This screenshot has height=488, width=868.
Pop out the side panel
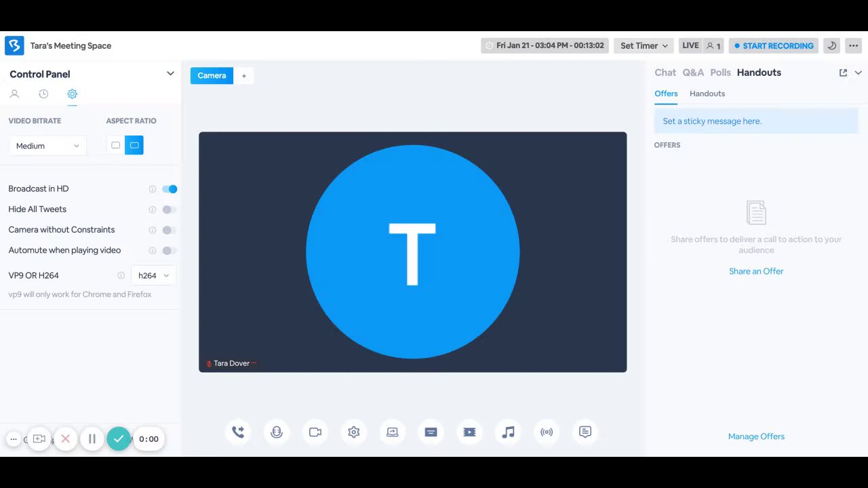[843, 73]
